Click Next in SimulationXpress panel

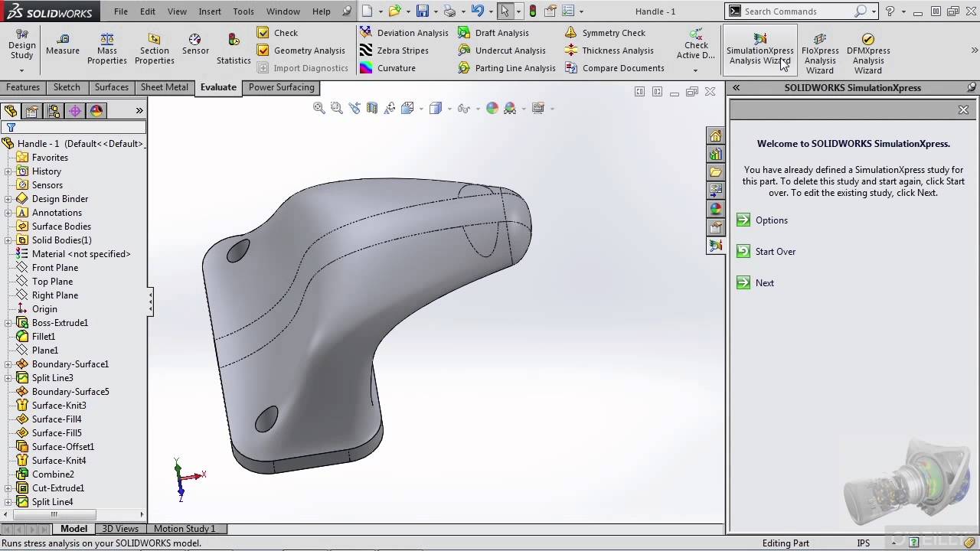(756, 283)
